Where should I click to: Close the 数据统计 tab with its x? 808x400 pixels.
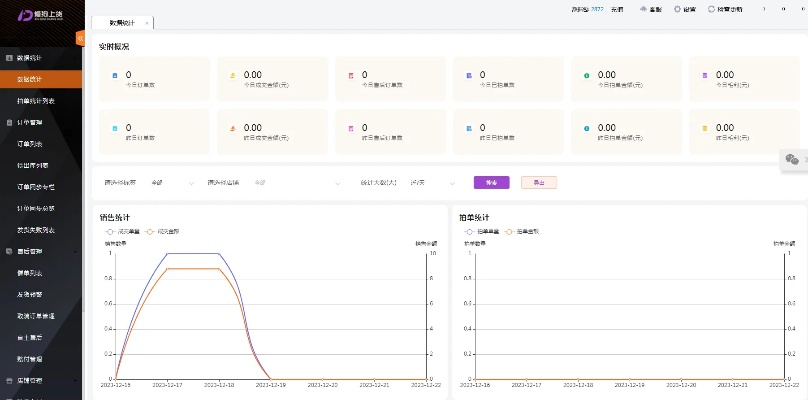147,23
